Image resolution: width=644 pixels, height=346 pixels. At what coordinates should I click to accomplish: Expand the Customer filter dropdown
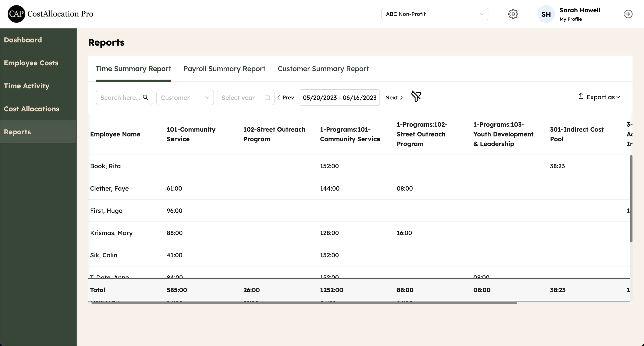point(185,98)
